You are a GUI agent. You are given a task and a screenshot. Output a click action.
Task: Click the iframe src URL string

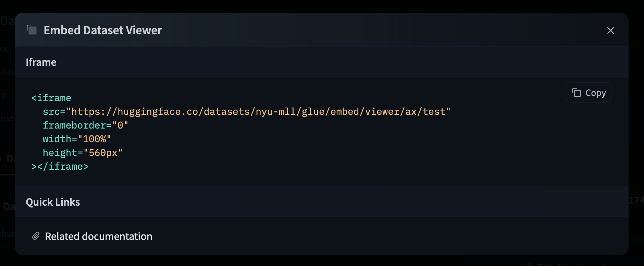(260, 112)
